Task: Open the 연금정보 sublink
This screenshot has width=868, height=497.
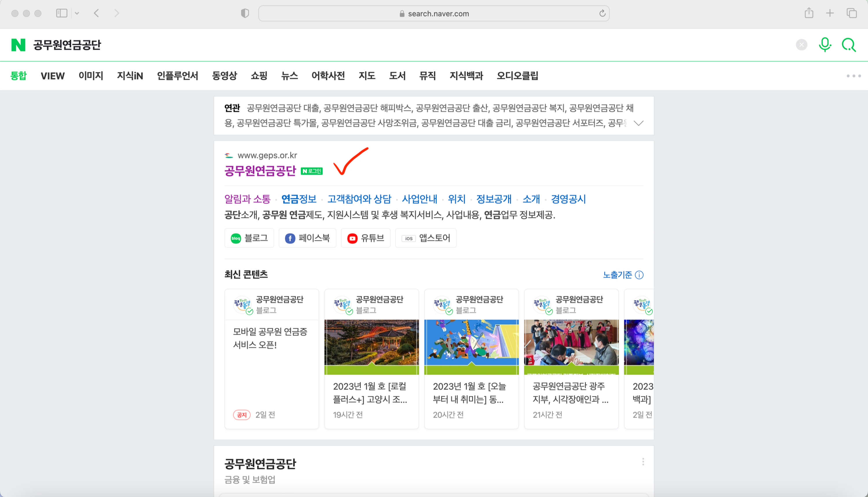Action: click(299, 199)
